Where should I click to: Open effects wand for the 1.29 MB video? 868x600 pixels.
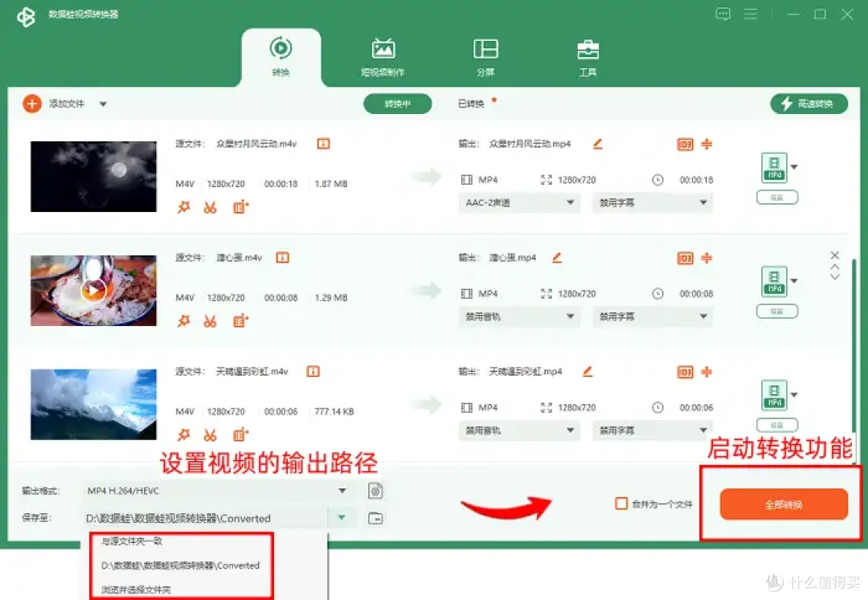tap(183, 320)
